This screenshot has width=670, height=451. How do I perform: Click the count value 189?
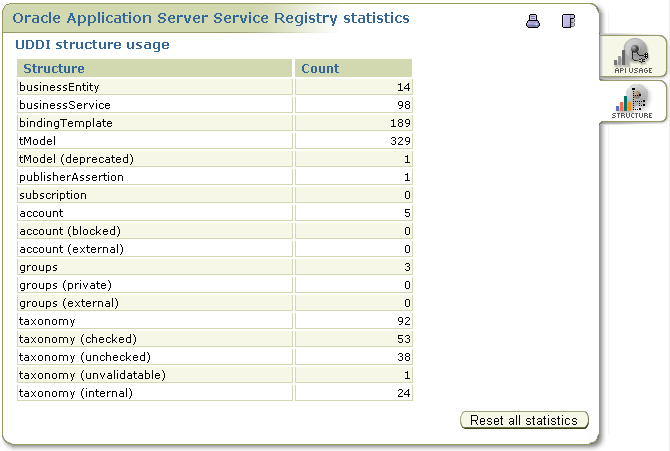click(400, 123)
